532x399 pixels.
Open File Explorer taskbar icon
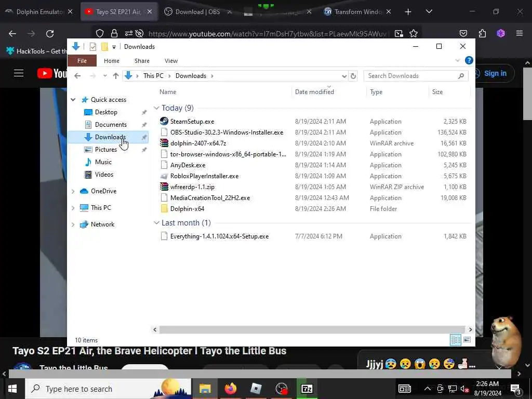pos(205,389)
